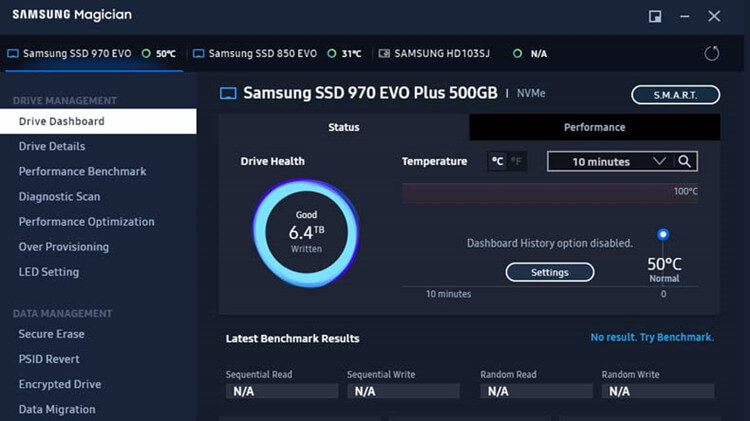Click the mini-mode window icon in title bar
The image size is (750, 421).
[655, 16]
